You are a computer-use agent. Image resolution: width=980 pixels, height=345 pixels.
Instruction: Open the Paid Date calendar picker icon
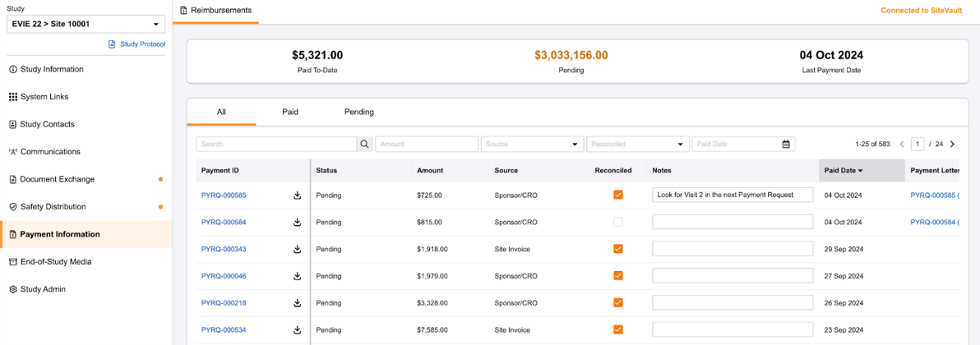click(x=786, y=144)
